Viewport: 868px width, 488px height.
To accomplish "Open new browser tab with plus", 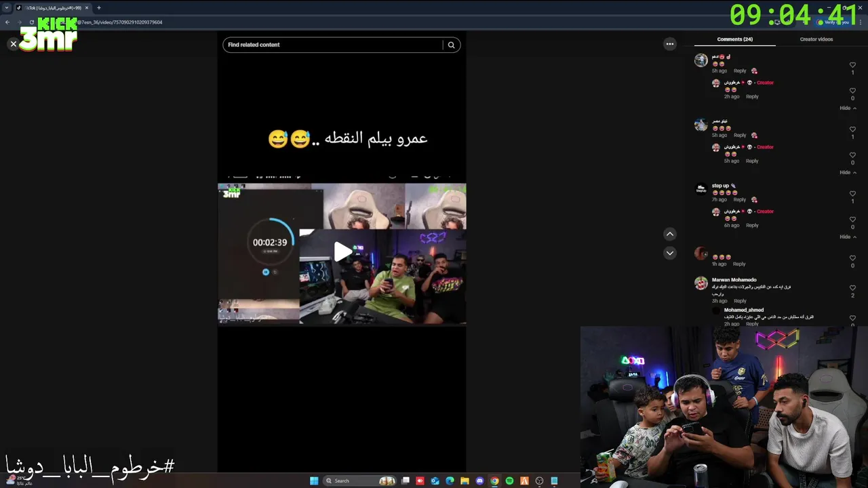I will pos(99,7).
